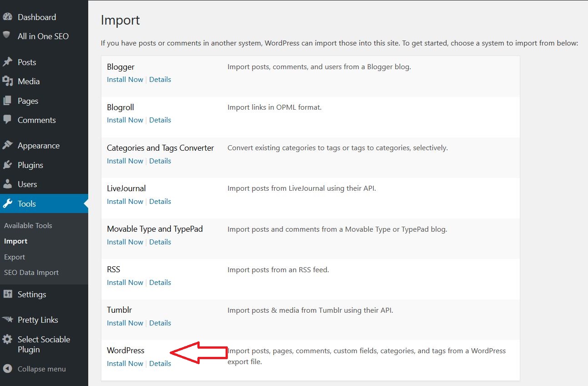The height and width of the screenshot is (386, 588).
Task: View Details for Blogger importer
Action: 160,79
